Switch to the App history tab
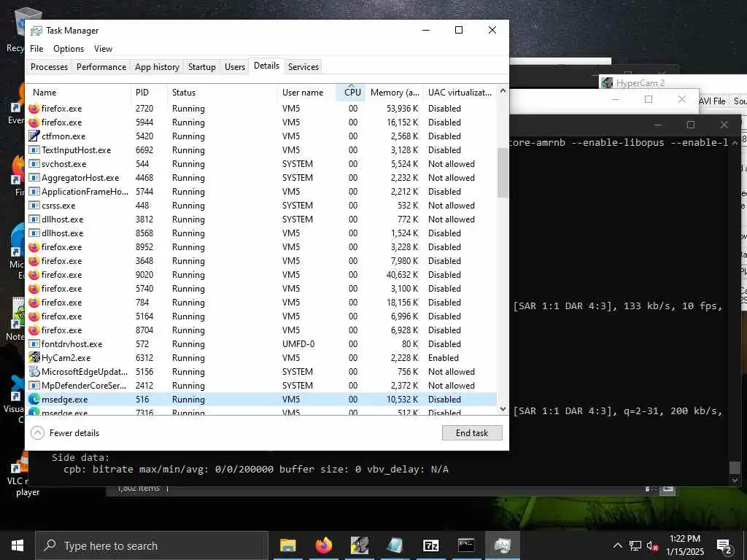 pos(157,66)
